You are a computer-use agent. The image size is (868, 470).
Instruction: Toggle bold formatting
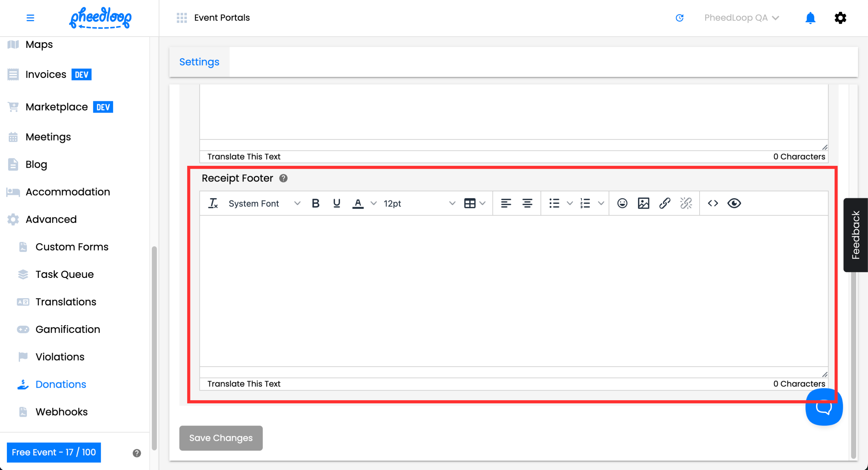tap(315, 203)
